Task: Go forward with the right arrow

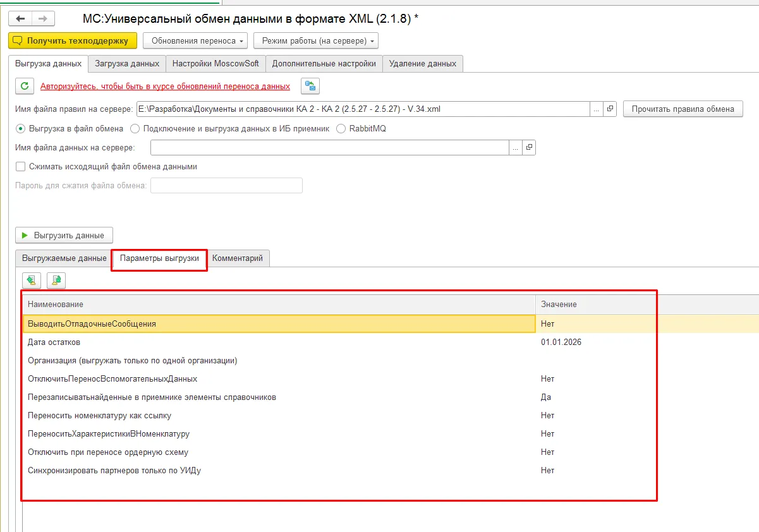Action: pos(43,19)
